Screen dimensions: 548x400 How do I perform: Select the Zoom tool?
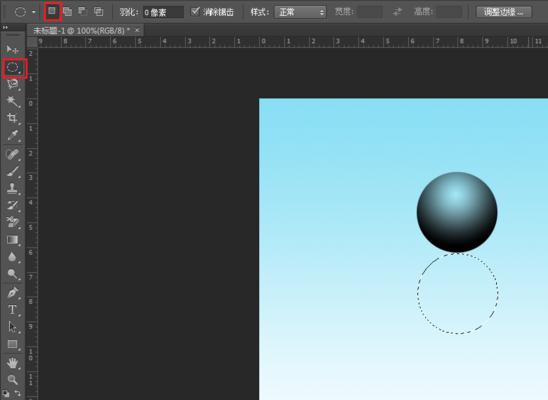(13, 380)
